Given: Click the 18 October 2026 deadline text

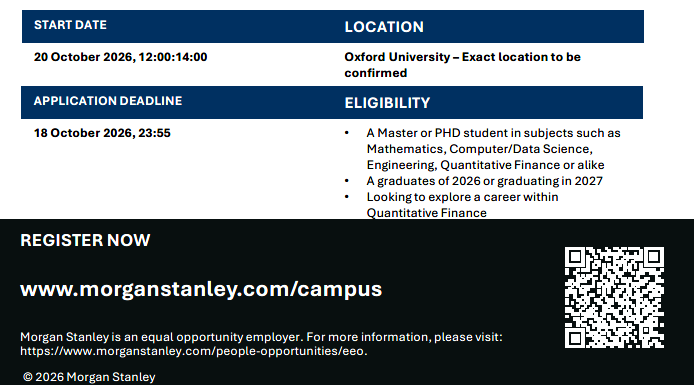Looking at the screenshot, I should [102, 133].
